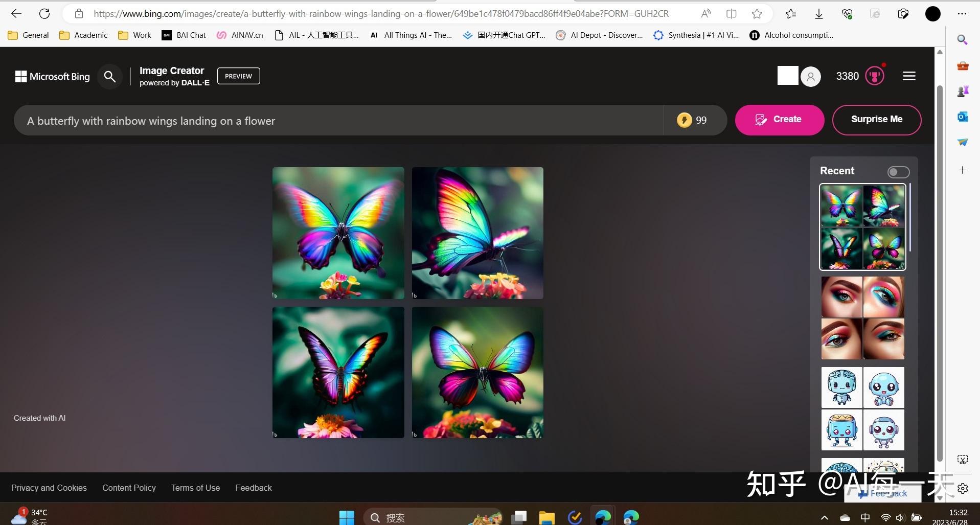Image resolution: width=980 pixels, height=525 pixels.
Task: Open the BAI Chat bookmark
Action: (x=183, y=35)
